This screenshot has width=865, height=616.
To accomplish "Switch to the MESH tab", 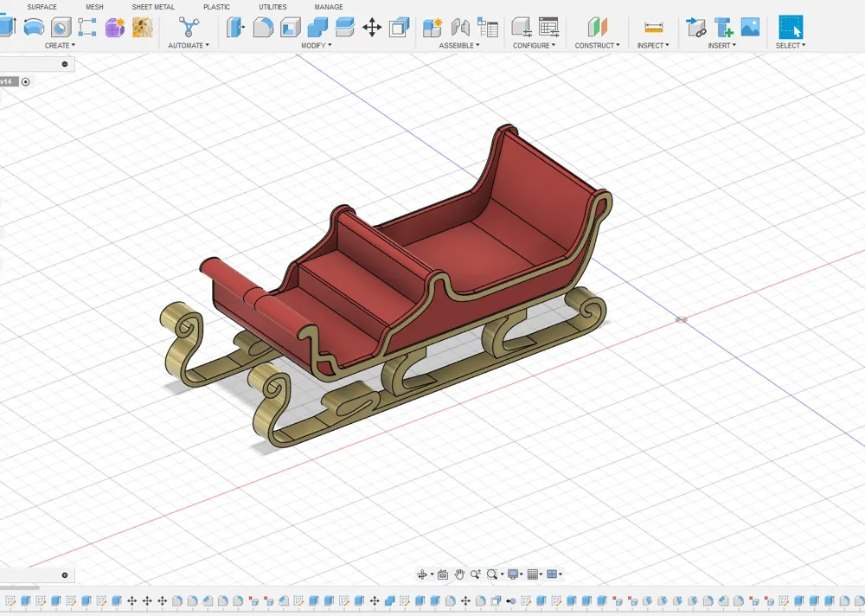I will [x=94, y=7].
